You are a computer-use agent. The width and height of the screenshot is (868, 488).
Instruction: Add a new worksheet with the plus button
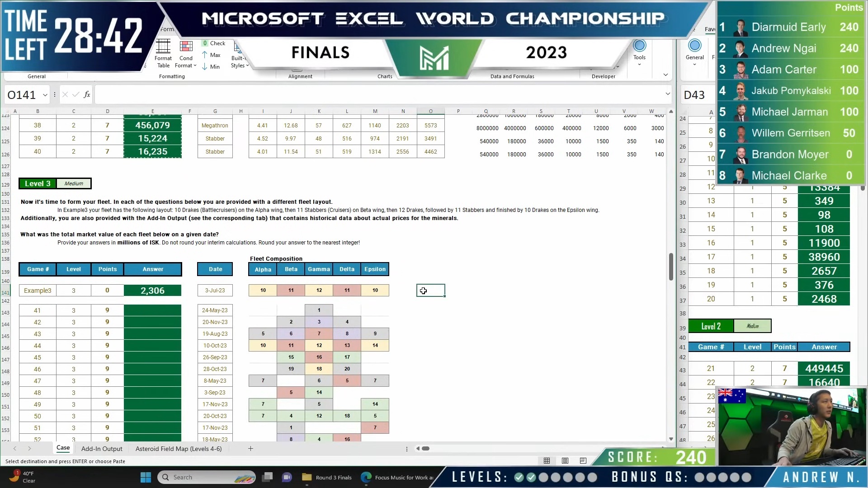[x=250, y=449]
